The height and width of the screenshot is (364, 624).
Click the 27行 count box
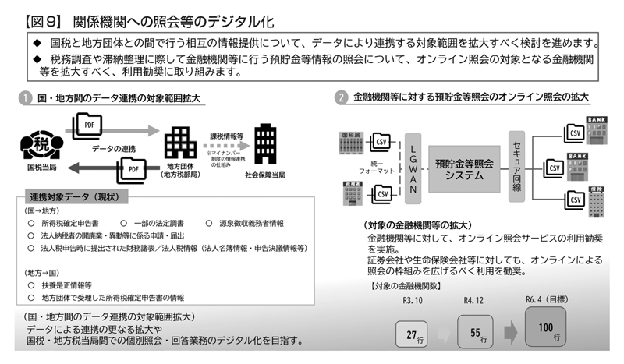412,334
